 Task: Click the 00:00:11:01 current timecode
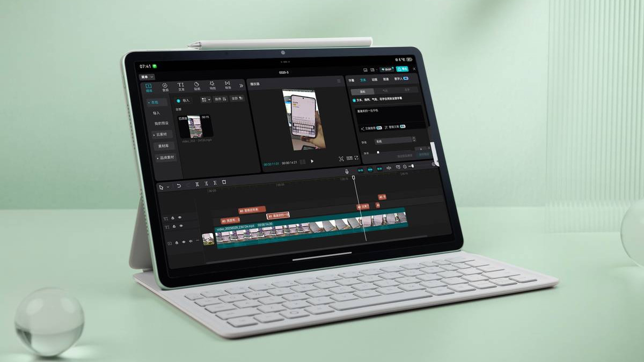click(271, 164)
